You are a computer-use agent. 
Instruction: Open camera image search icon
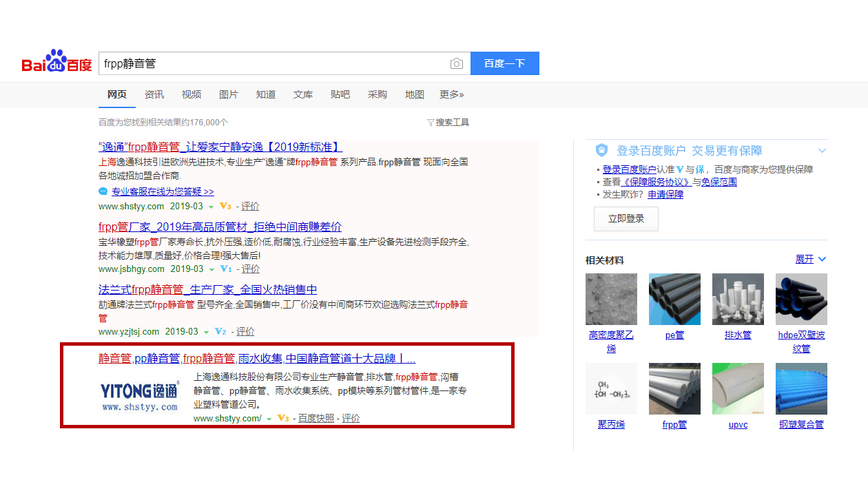457,63
